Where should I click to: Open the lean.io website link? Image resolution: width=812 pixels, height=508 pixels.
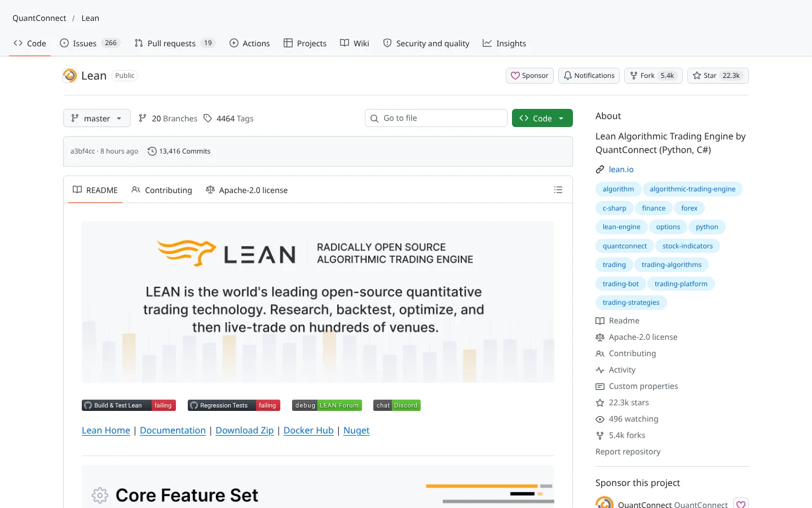[x=621, y=169]
